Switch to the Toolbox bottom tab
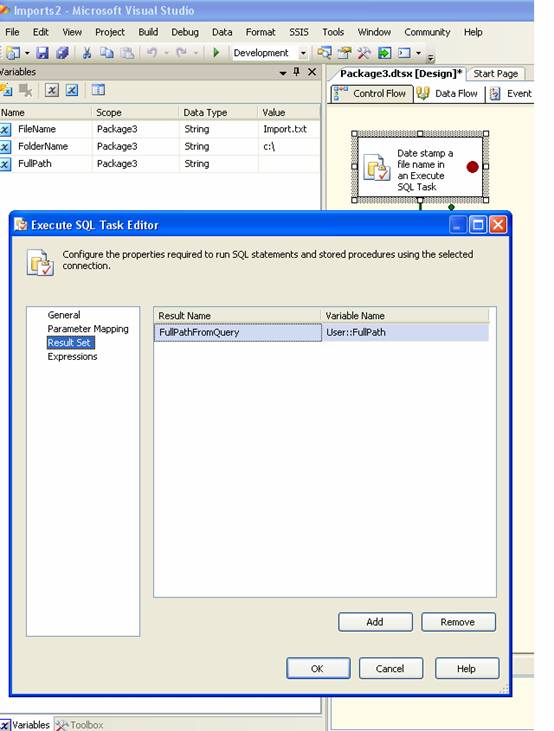Screen dimensions: 554x731 click(80, 724)
